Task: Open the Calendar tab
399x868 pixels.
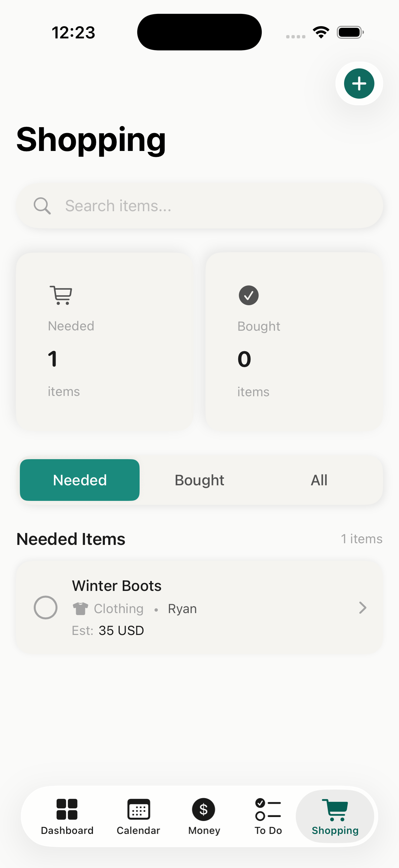Action: 138,816
